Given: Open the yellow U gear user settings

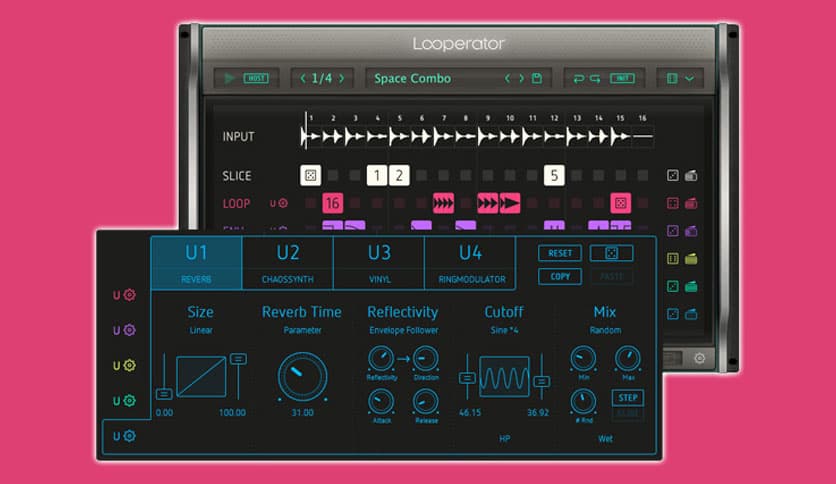Looking at the screenshot, I should (124, 365).
